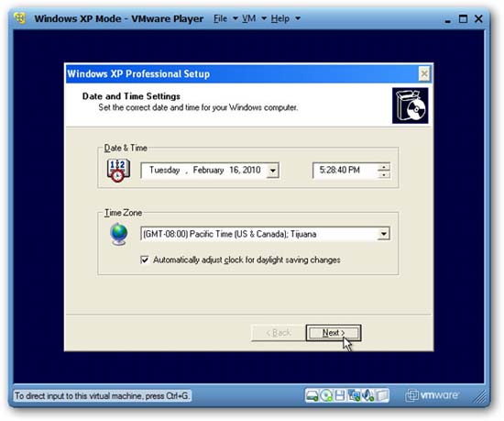This screenshot has width=504, height=421.
Task: Click the CD/DVD drive status icon
Action: click(326, 395)
